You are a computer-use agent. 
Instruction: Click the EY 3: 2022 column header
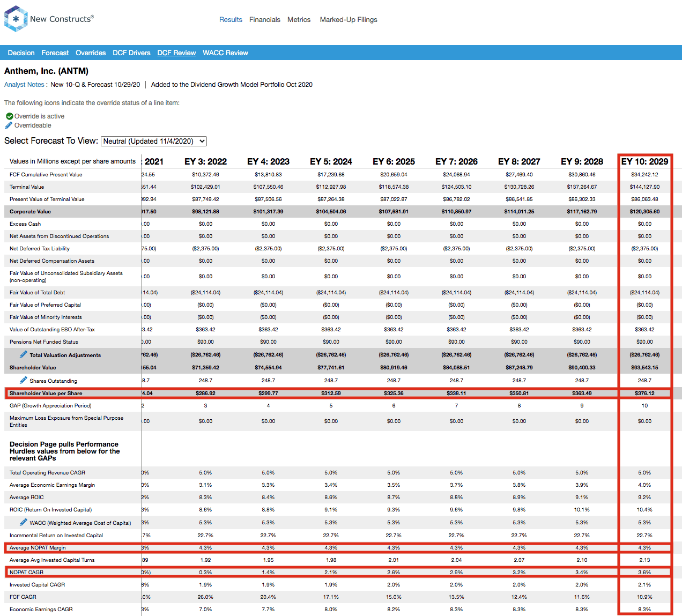(x=205, y=162)
